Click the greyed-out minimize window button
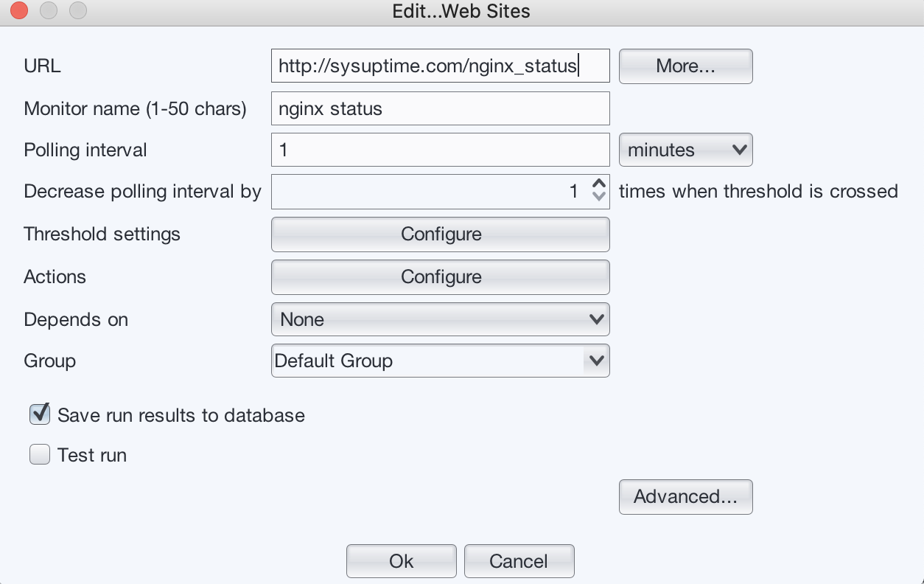The width and height of the screenshot is (924, 584). pyautogui.click(x=49, y=11)
